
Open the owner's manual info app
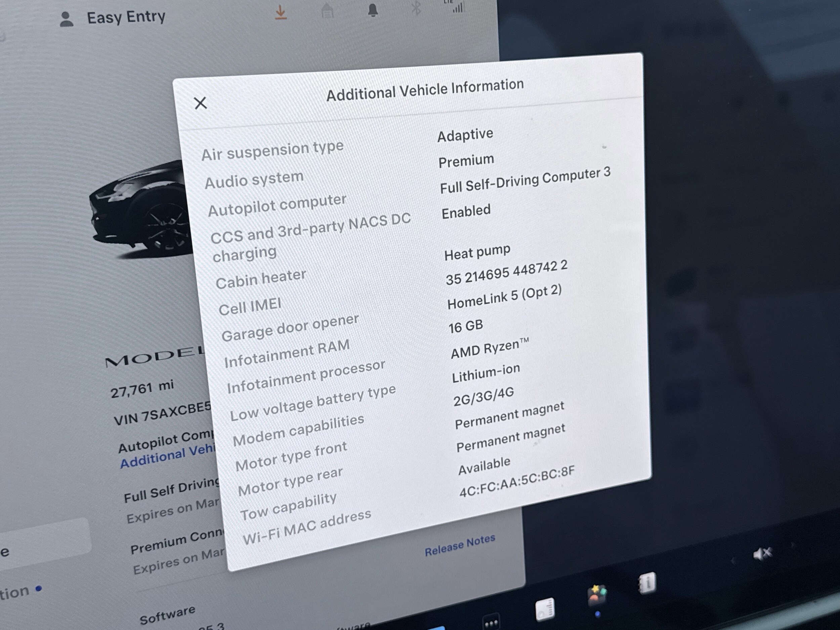click(x=647, y=583)
